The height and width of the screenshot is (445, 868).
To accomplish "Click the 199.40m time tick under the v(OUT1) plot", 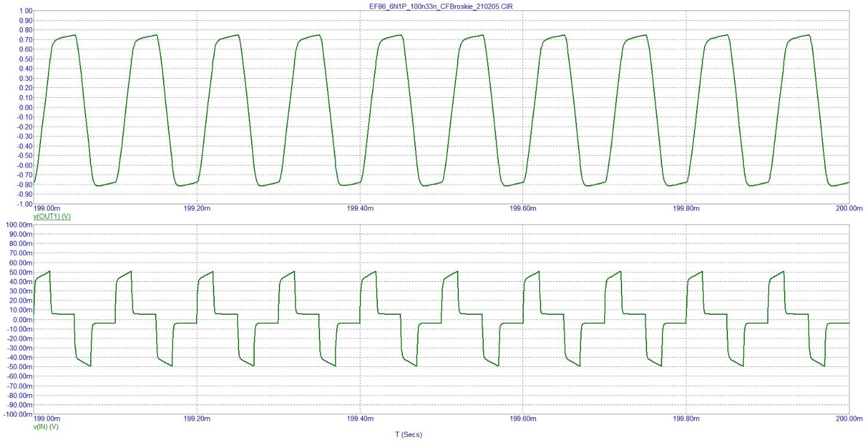I will (361, 208).
